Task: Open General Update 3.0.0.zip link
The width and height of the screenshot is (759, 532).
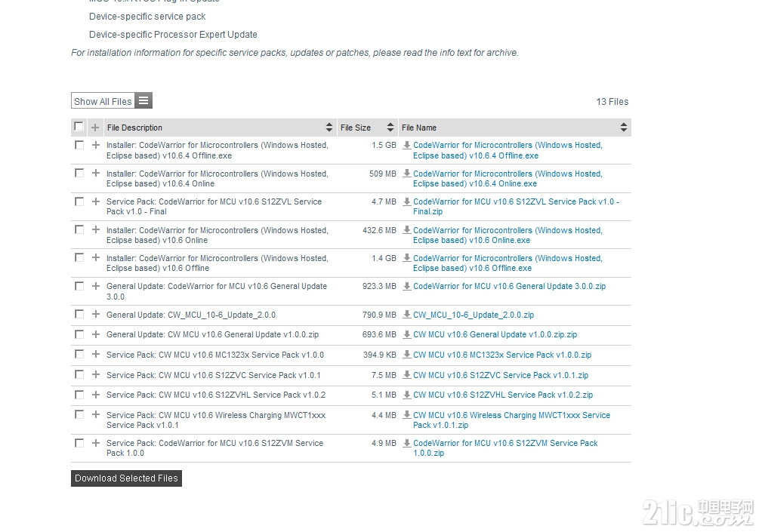Action: tap(509, 286)
